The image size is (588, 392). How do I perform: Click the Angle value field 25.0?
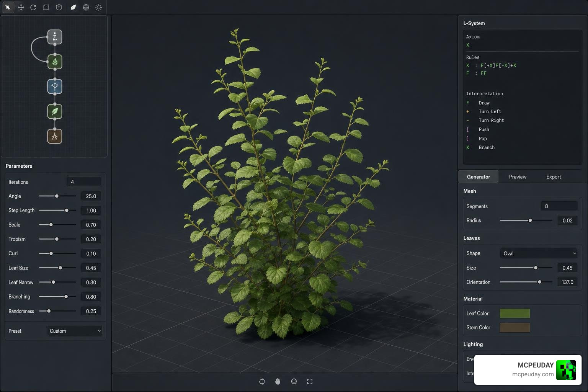[91, 196]
